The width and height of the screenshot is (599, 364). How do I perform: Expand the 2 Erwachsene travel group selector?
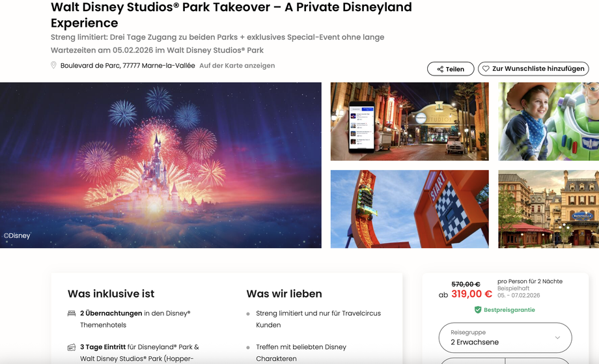[x=505, y=338]
